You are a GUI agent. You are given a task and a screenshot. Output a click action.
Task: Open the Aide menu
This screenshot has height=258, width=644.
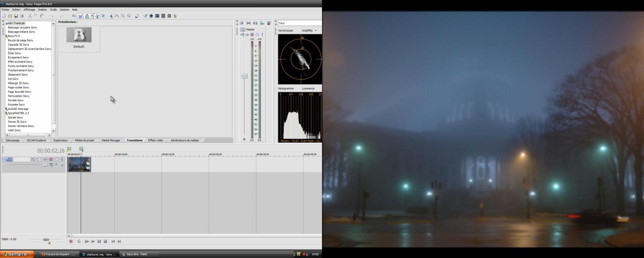(x=74, y=10)
